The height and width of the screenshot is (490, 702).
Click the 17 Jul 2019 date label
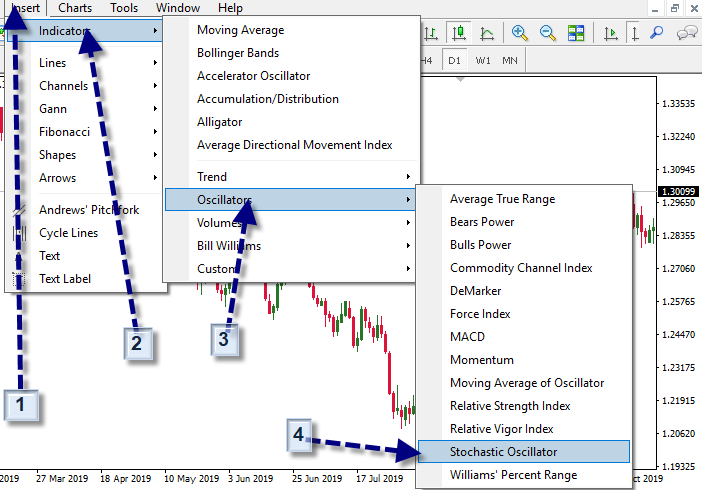380,478
